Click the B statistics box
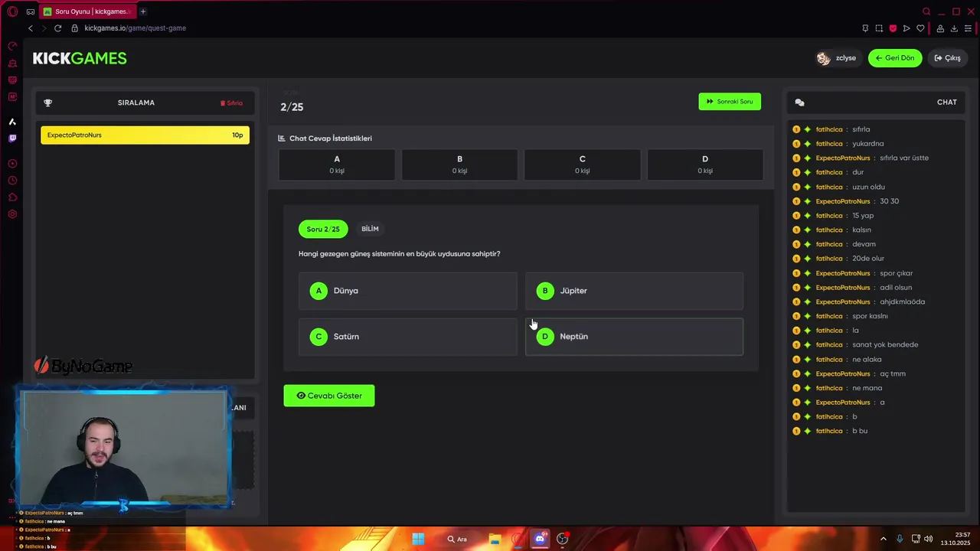980x551 pixels. (459, 165)
